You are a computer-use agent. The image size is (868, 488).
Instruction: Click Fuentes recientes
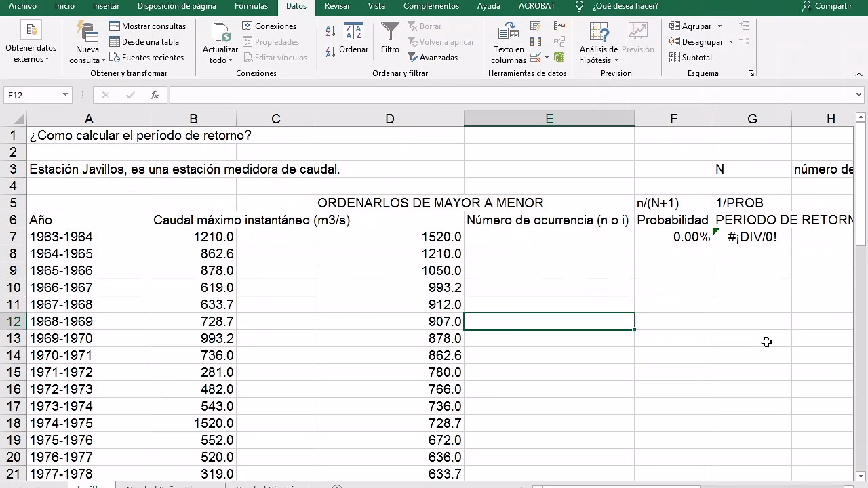click(153, 58)
